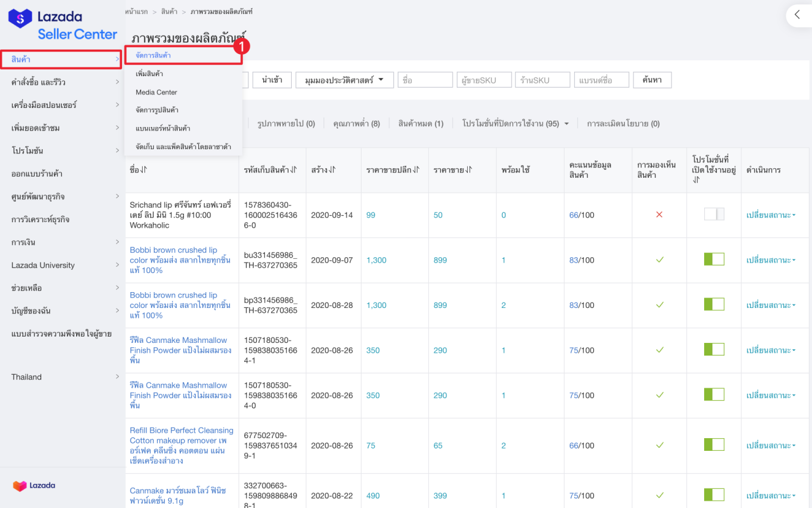Open the มุมมองประวัติศาสตร์ dropdown
The image size is (812, 508).
(x=344, y=80)
